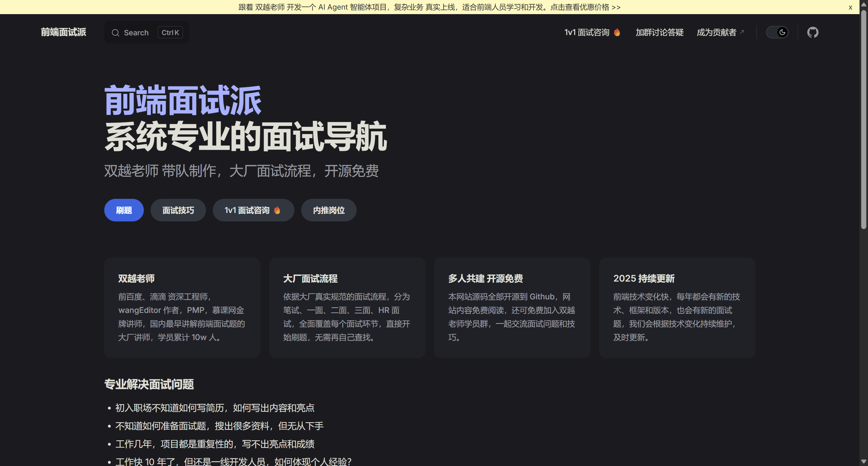
Task: Click the flame icon beside the nav 1v1 面试咨询
Action: pyautogui.click(x=617, y=32)
